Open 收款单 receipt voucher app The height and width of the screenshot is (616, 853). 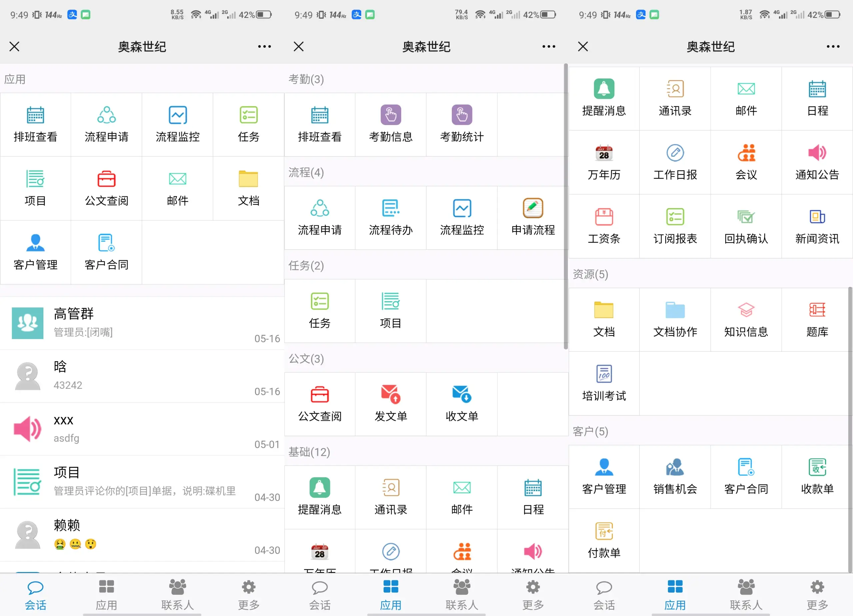pyautogui.click(x=817, y=477)
